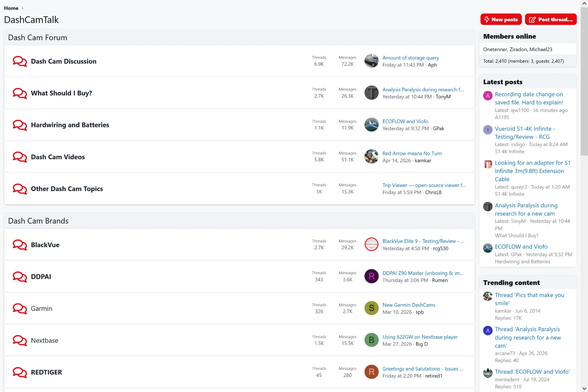Open latest post Recording date change on saved file
This screenshot has height=392, width=588.
coord(529,98)
